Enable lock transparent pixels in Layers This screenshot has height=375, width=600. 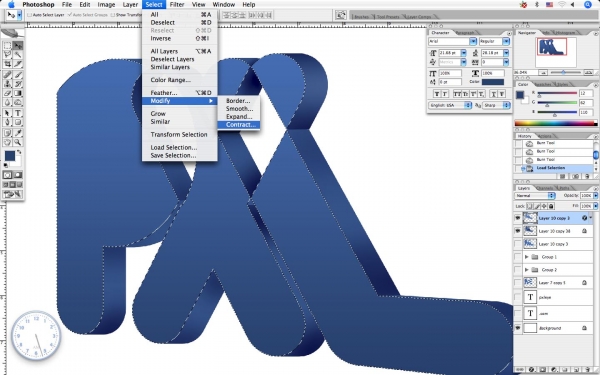pyautogui.click(x=530, y=206)
